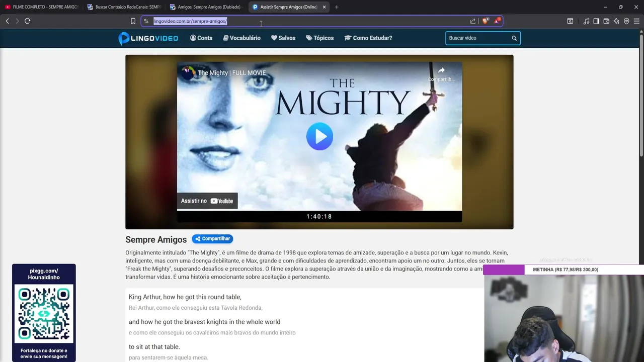Image resolution: width=644 pixels, height=362 pixels.
Task: Open the Brave playlist music icon
Action: coord(586,21)
